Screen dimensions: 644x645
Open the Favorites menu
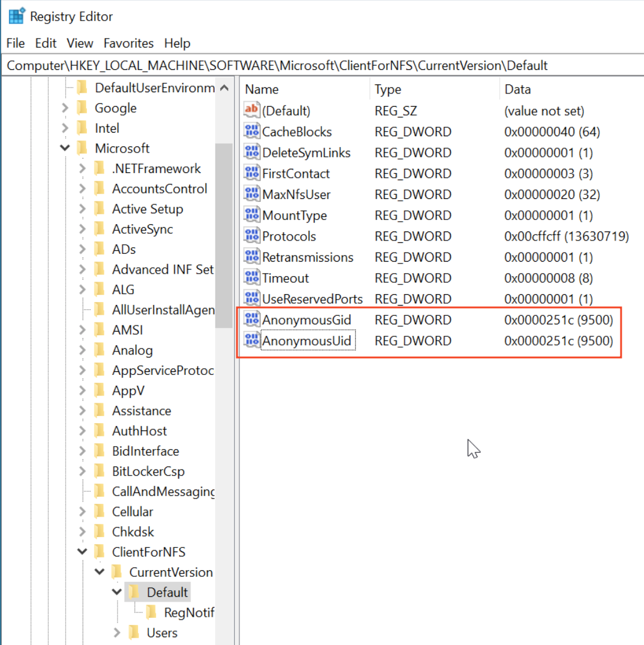point(128,43)
